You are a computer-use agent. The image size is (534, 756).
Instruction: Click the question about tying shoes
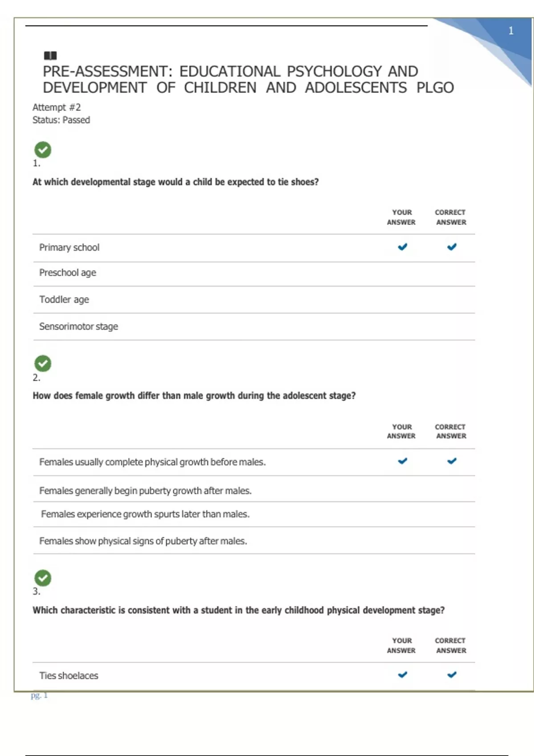click(175, 182)
